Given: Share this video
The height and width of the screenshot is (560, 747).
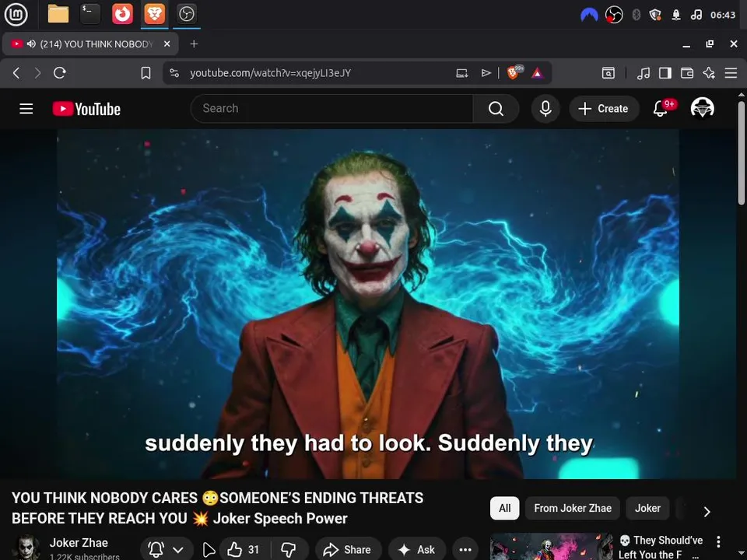Looking at the screenshot, I should point(348,550).
